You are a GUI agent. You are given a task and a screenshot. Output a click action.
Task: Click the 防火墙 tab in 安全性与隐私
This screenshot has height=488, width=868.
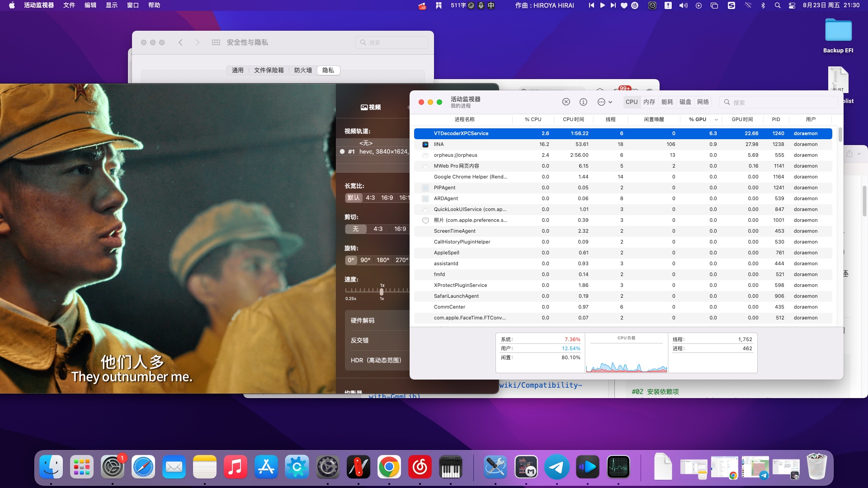click(x=303, y=70)
